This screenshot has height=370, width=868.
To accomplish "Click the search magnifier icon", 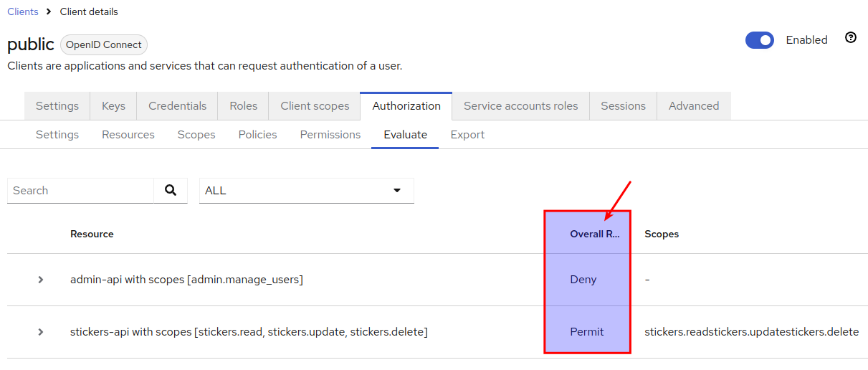I will click(x=171, y=191).
